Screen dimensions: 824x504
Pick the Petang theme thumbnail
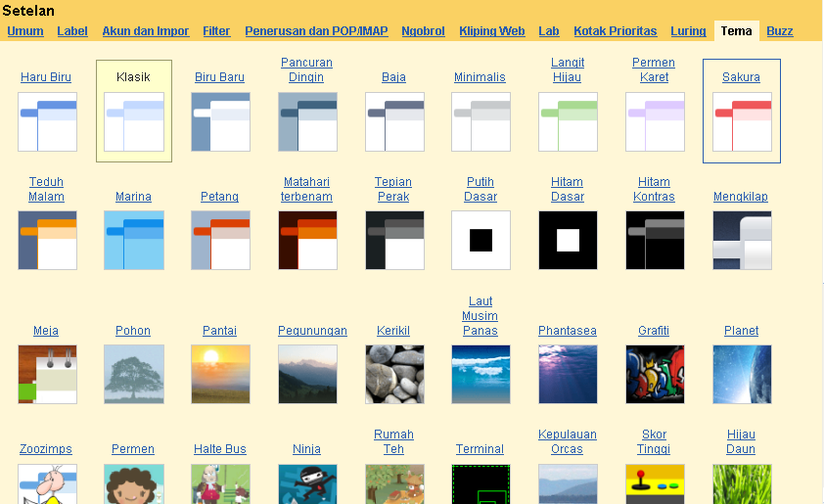tap(221, 240)
